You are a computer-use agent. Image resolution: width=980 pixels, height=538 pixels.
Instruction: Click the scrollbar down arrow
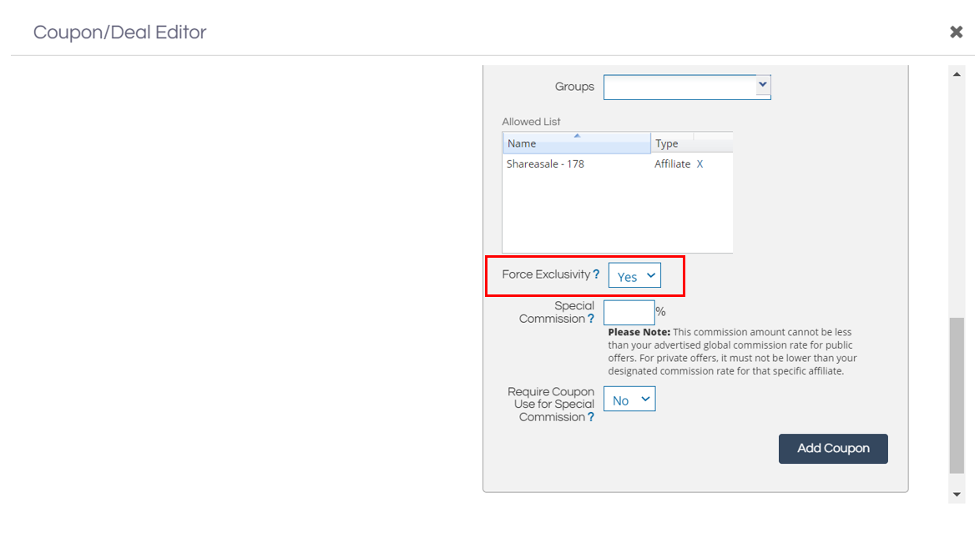pyautogui.click(x=957, y=495)
